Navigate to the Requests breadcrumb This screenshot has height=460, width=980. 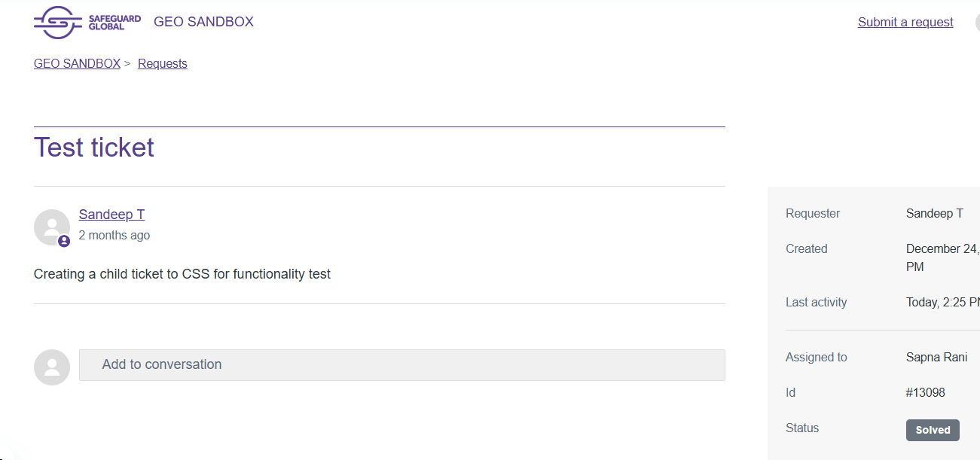(x=163, y=63)
